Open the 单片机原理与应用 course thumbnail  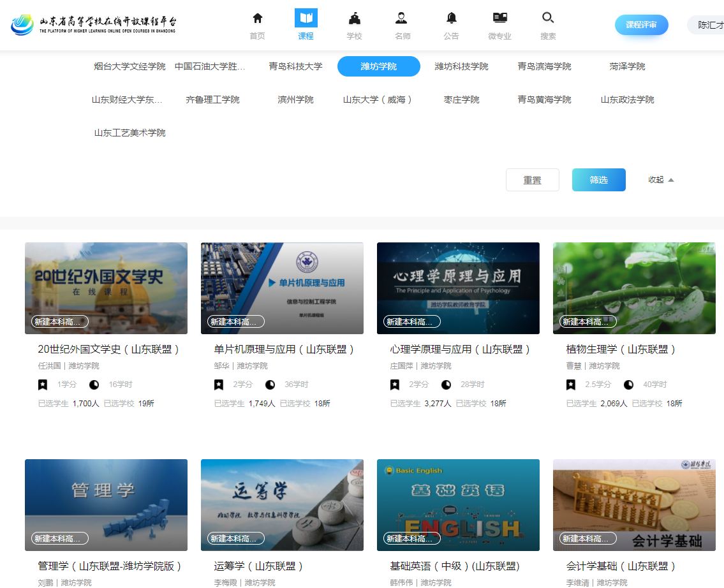[x=282, y=288]
